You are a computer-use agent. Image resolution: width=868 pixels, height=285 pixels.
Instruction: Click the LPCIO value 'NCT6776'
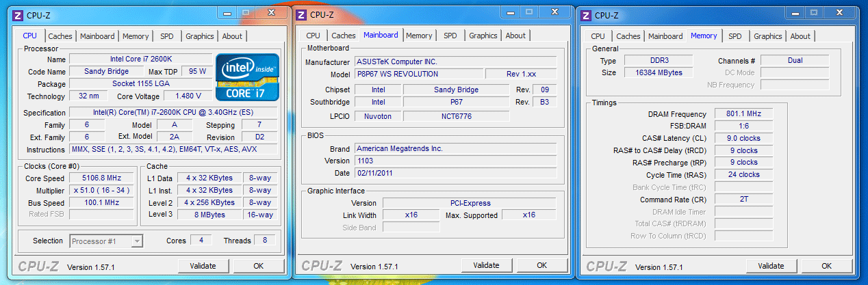[456, 116]
